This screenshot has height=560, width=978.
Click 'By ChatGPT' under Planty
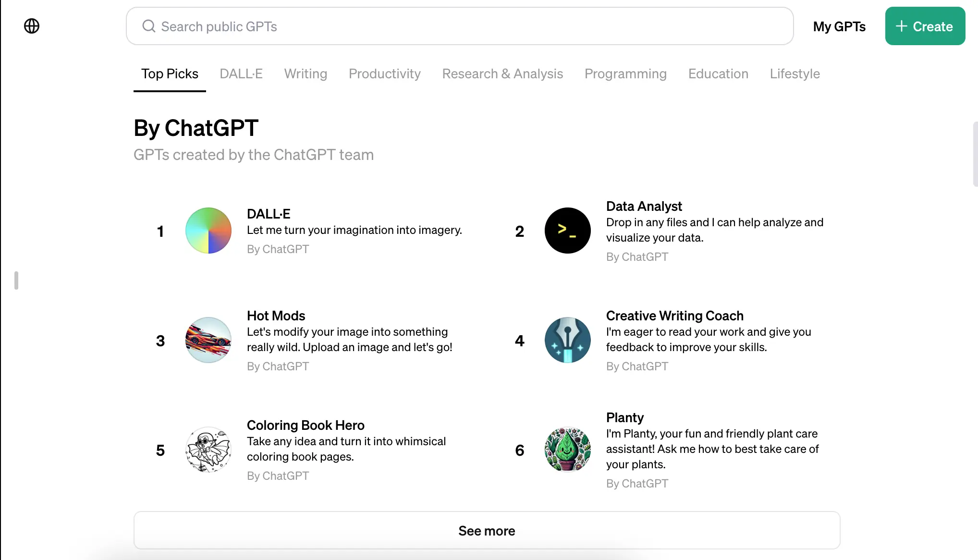pyautogui.click(x=637, y=484)
